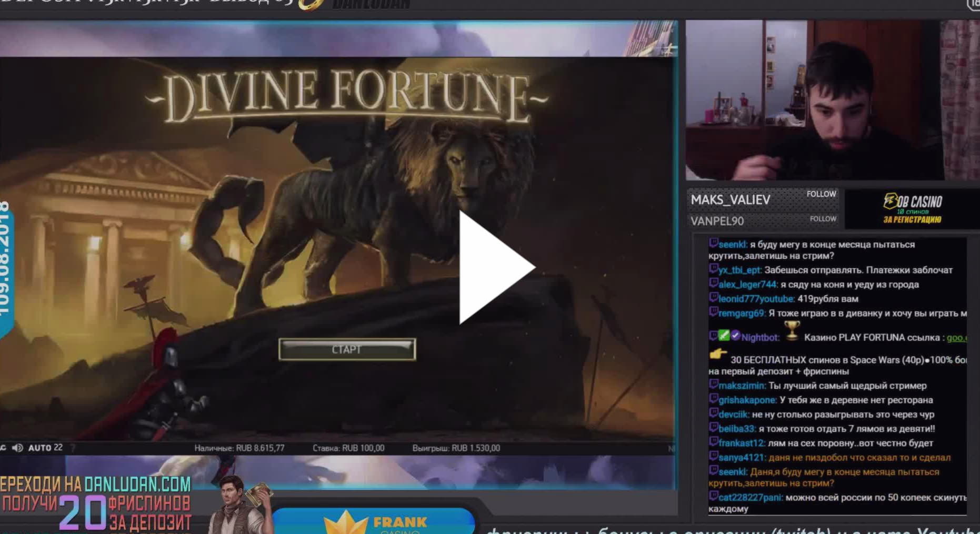The width and height of the screenshot is (980, 534).
Task: Open grishakapone user in chat
Action: pos(747,400)
